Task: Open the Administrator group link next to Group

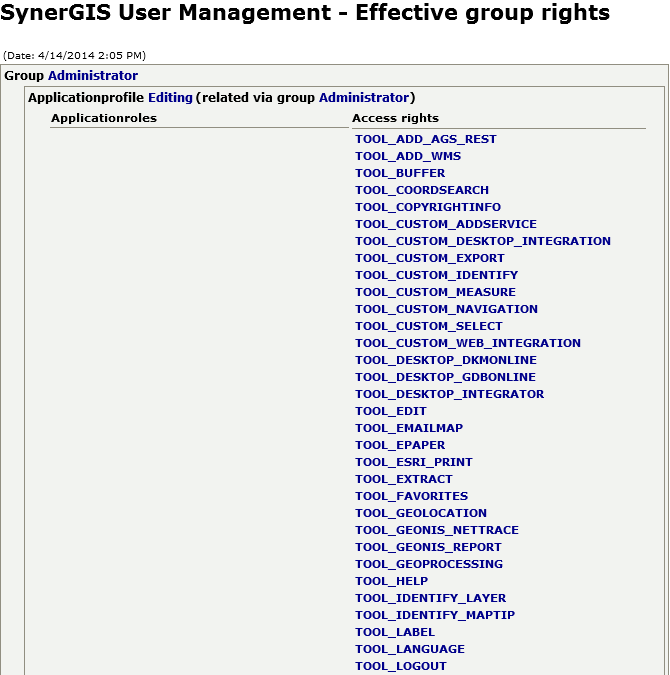Action: 93,75
